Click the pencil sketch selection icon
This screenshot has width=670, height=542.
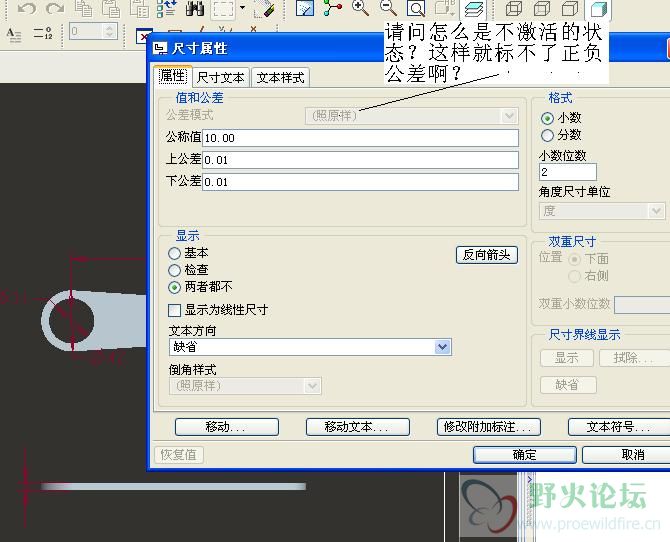coord(264,9)
